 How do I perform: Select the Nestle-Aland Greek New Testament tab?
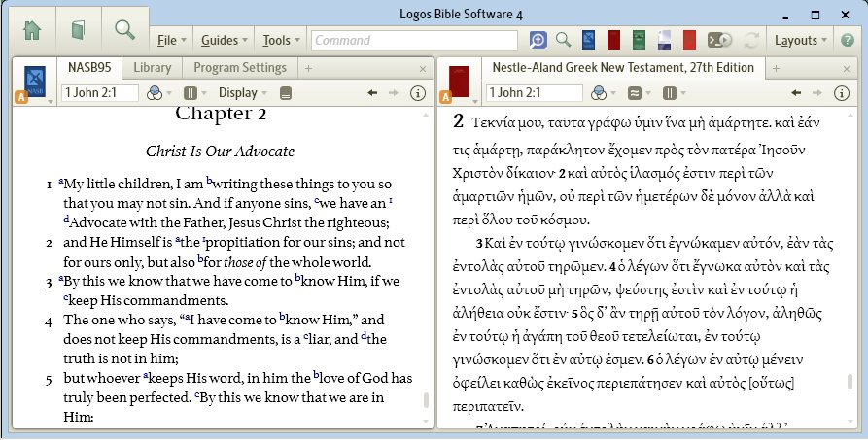pyautogui.click(x=623, y=68)
